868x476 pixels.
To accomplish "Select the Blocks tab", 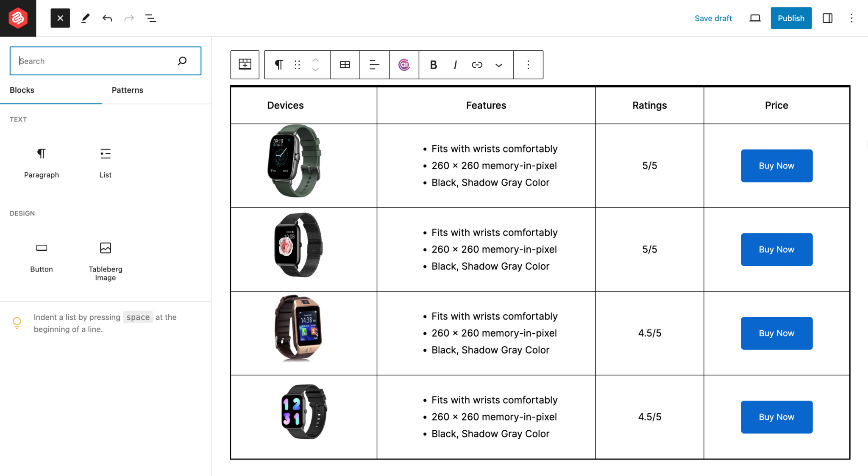I will [x=22, y=90].
